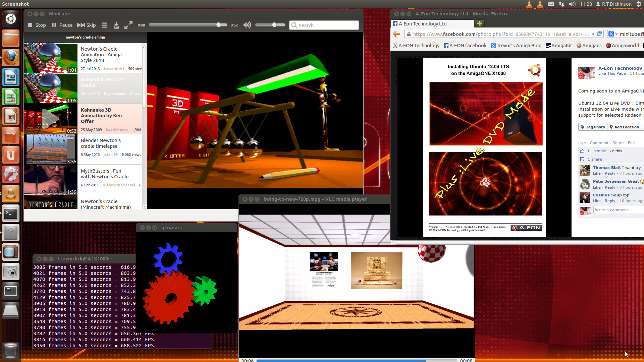644x362 pixels.
Task: Click the Add Location button
Action: 624,127
